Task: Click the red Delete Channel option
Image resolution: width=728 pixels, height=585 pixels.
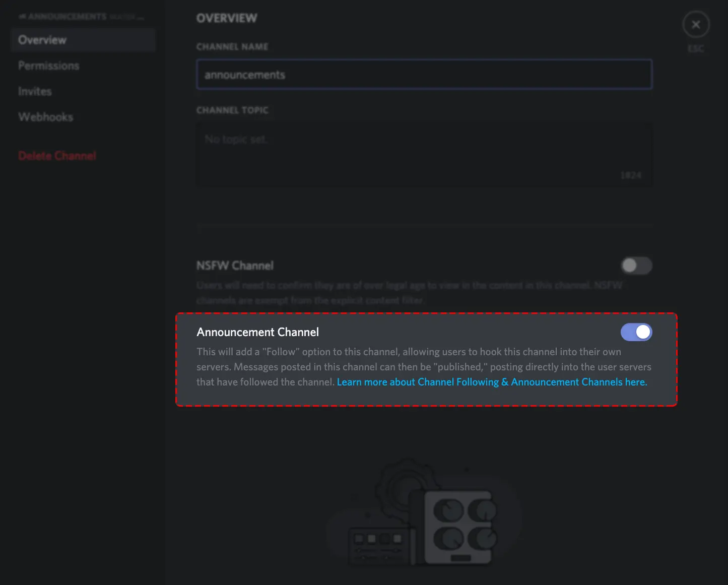Action: coord(57,156)
